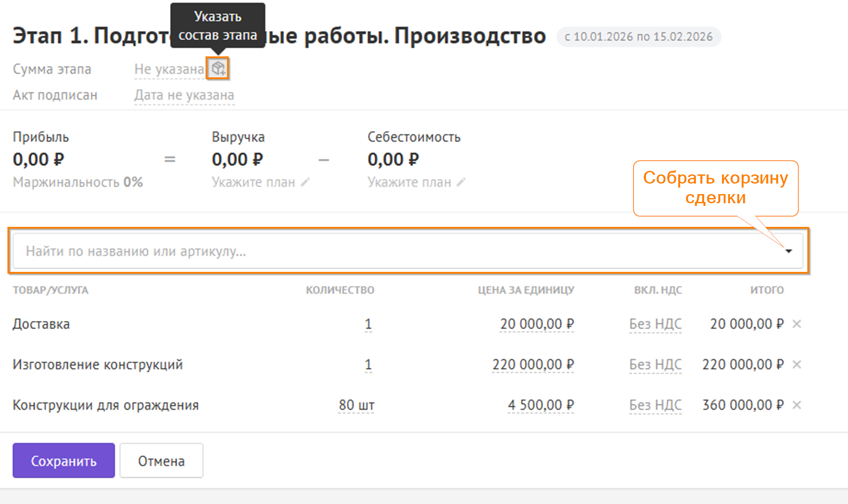
Task: Click pencil icon next to revenue plan
Action: pos(305,182)
